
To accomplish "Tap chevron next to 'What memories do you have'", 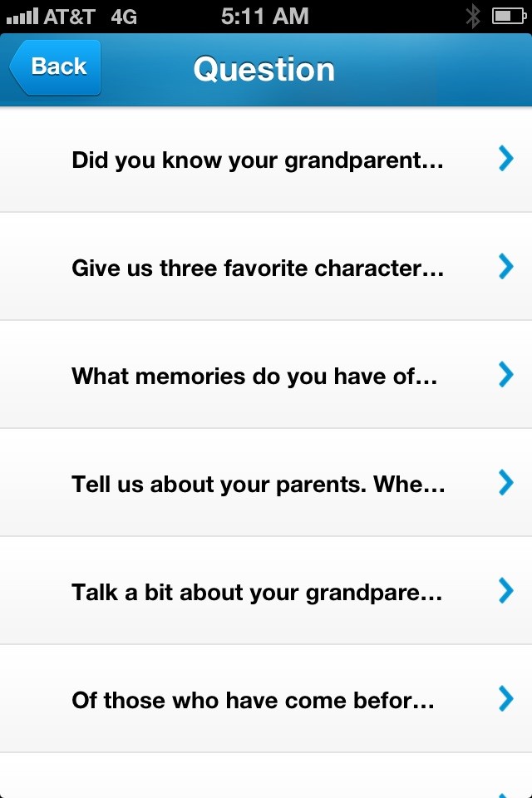I will (505, 374).
